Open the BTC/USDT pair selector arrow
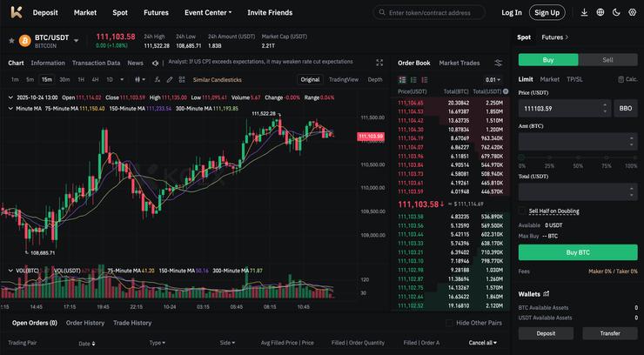The height and width of the screenshot is (355, 644). pos(76,41)
